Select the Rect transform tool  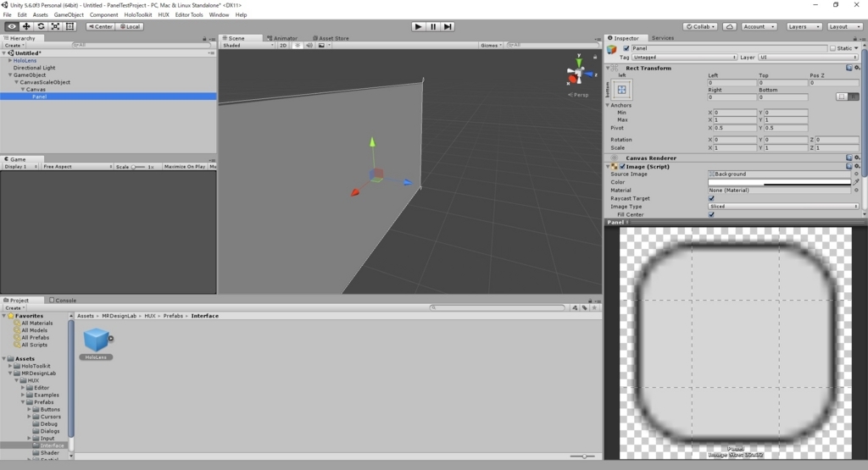[x=70, y=26]
